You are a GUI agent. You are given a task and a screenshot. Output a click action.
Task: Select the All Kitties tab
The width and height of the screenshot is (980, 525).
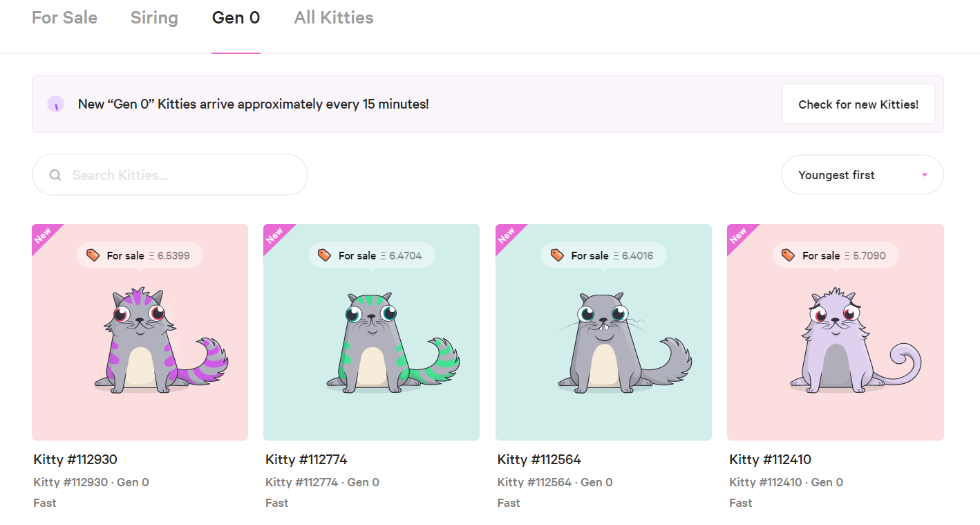click(334, 18)
